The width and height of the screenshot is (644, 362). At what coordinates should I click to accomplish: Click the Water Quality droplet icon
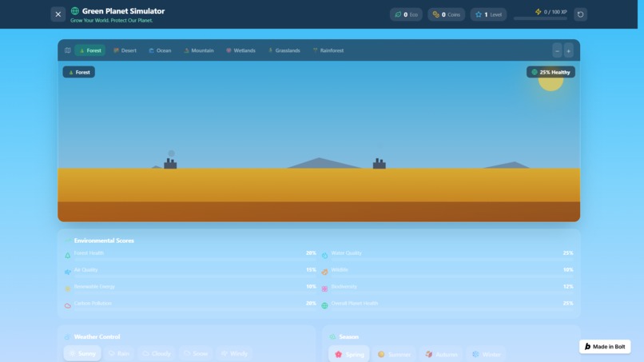(324, 255)
